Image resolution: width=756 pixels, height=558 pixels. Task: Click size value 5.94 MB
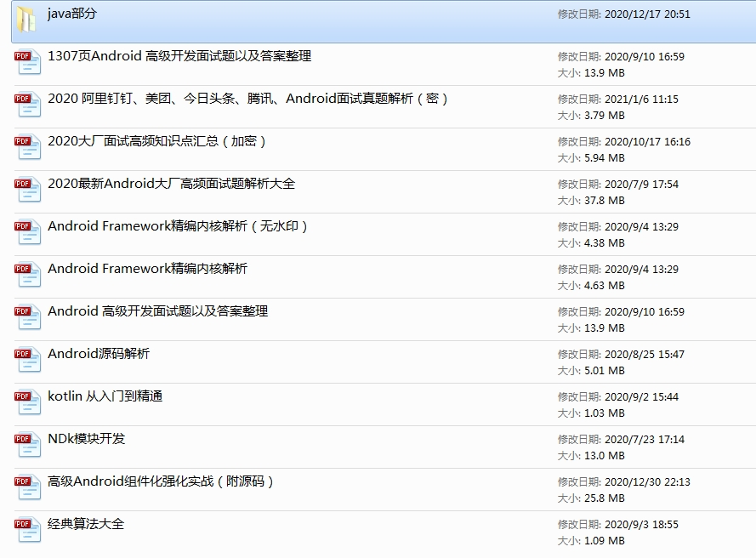tap(604, 158)
